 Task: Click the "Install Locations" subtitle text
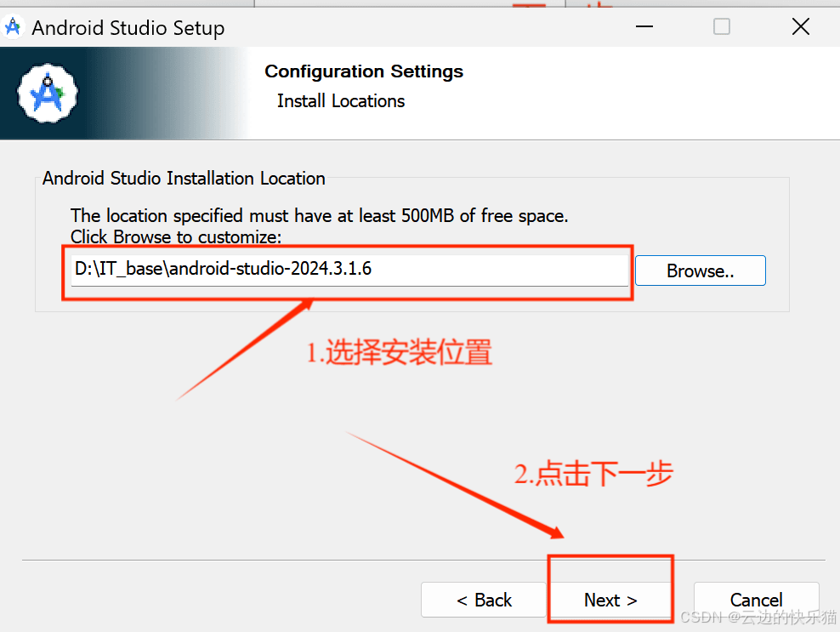point(341,100)
